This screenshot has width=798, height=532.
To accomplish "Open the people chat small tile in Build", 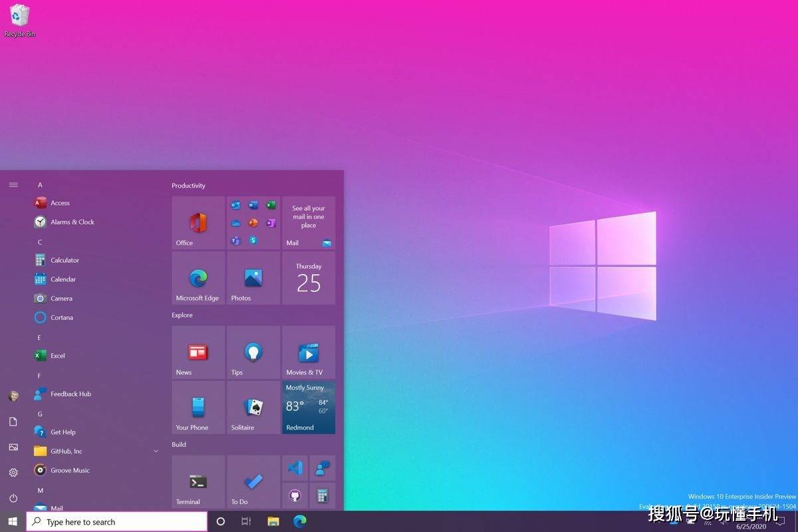I will [x=323, y=468].
